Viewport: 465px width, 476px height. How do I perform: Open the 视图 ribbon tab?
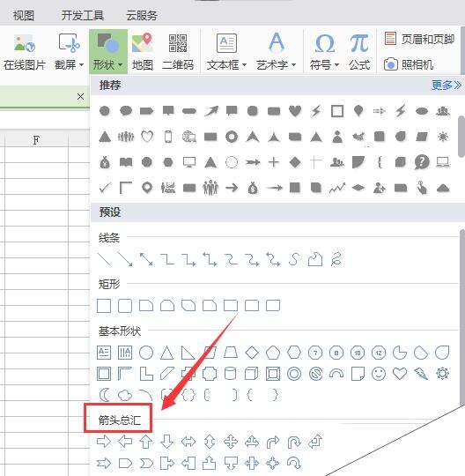[x=24, y=16]
